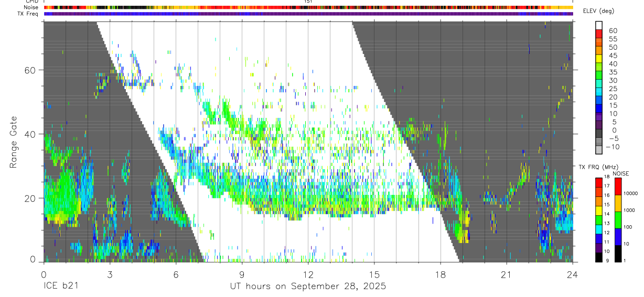The height and width of the screenshot is (297, 644).
Task: Click the 24 tick on UT hours axis
Action: tap(572, 274)
